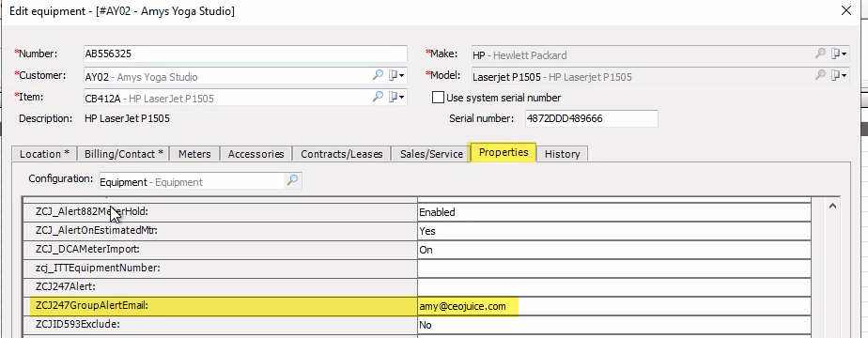Select the ZCJ_Alert882MeterHold property label
Screen dimensions: 868x338
click(92, 212)
